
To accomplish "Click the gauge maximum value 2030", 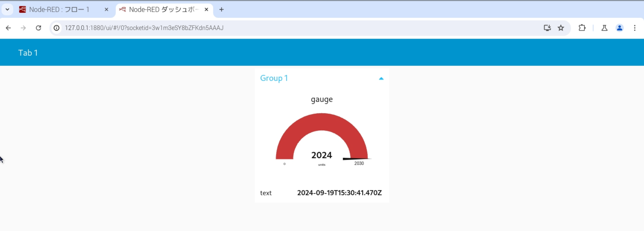I will pos(359,163).
